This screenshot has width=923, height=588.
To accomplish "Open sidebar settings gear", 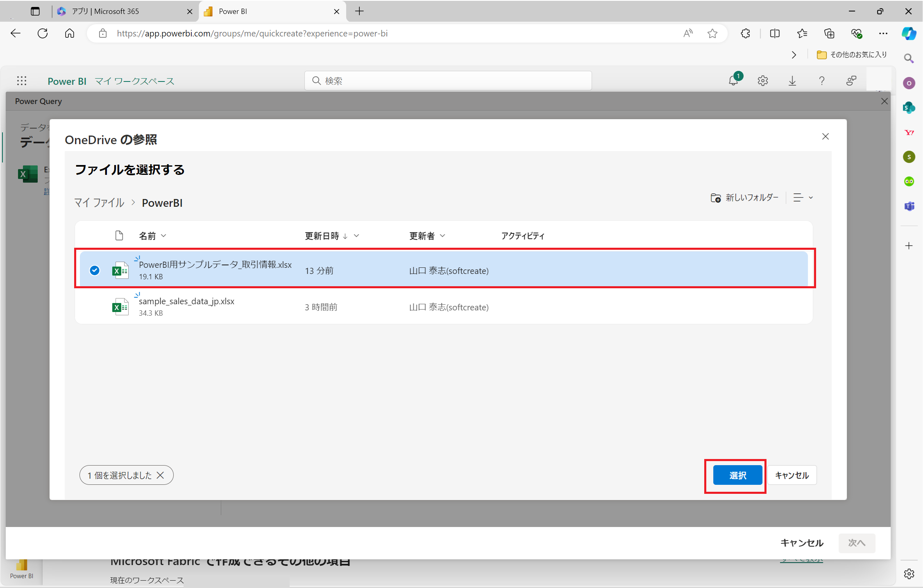I will coord(909,574).
